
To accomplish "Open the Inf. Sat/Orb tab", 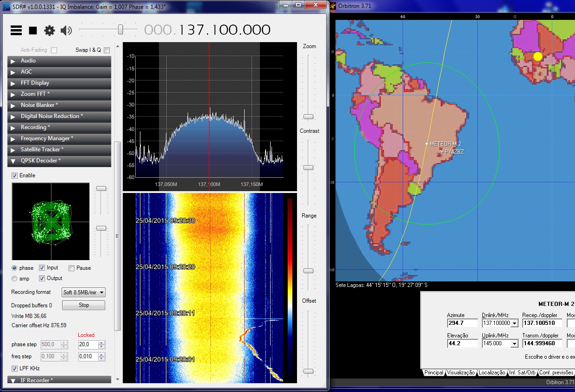I will click(x=522, y=373).
